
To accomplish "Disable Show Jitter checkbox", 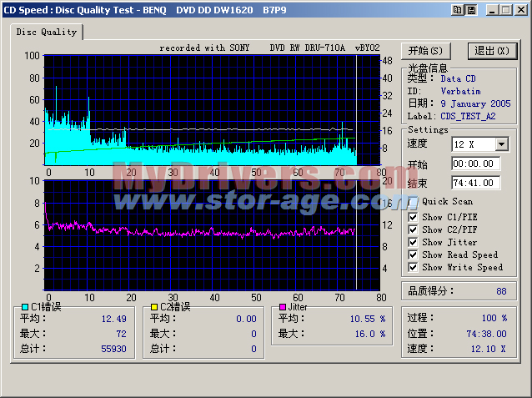I will [x=414, y=242].
